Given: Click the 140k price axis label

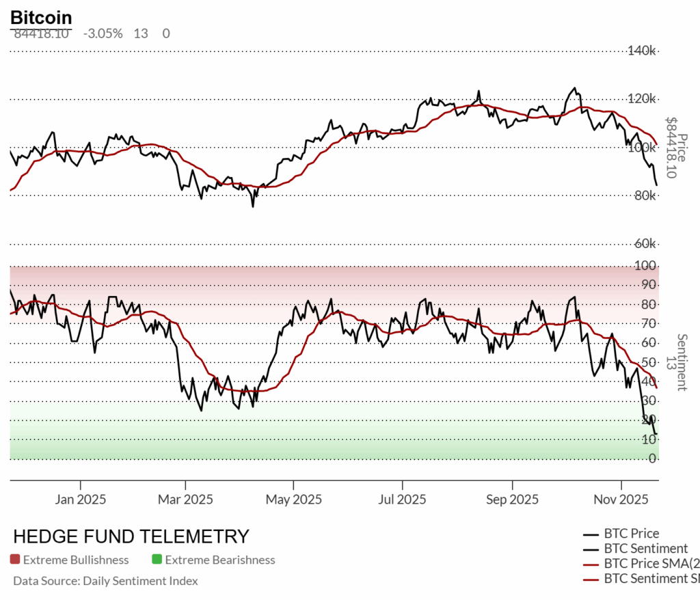Looking at the screenshot, I should [x=643, y=51].
